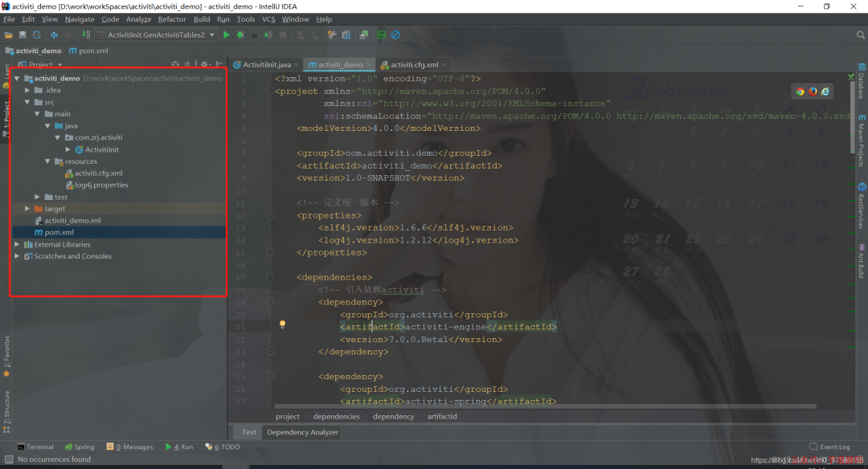This screenshot has width=868, height=469.
Task: Open the Terminal tool window
Action: pyautogui.click(x=35, y=447)
